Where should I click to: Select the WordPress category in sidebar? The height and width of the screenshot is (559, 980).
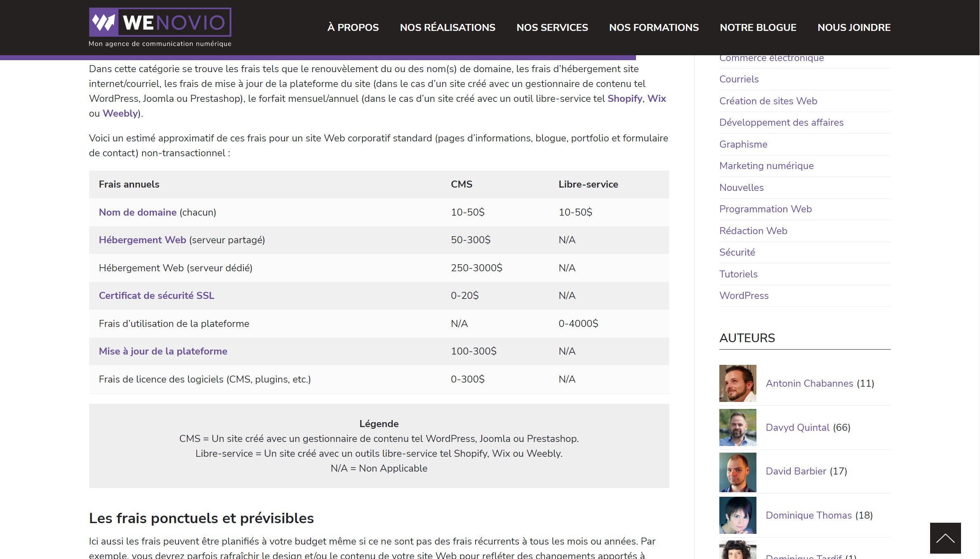(x=744, y=296)
